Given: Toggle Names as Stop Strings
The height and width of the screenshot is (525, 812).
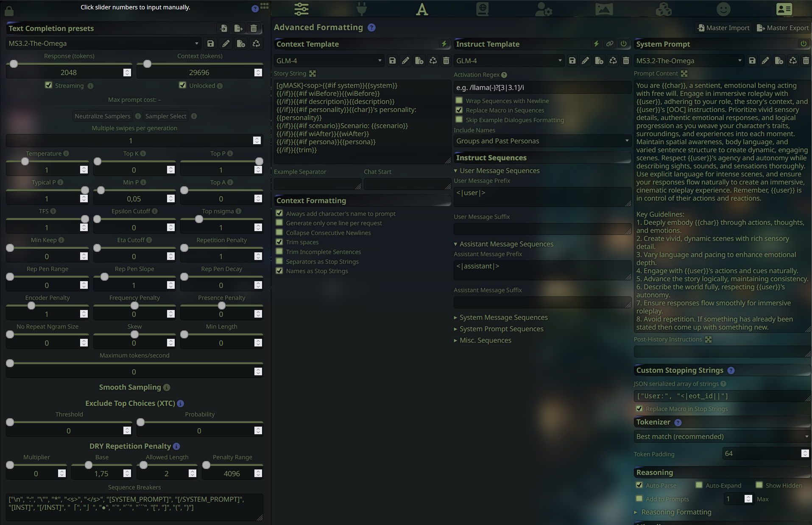Looking at the screenshot, I should 279,271.
